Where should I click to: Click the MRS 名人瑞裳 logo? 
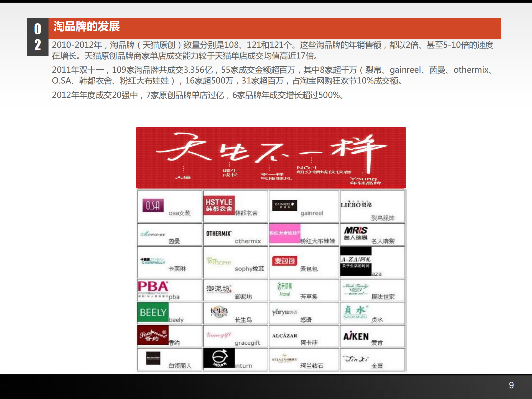[356, 233]
